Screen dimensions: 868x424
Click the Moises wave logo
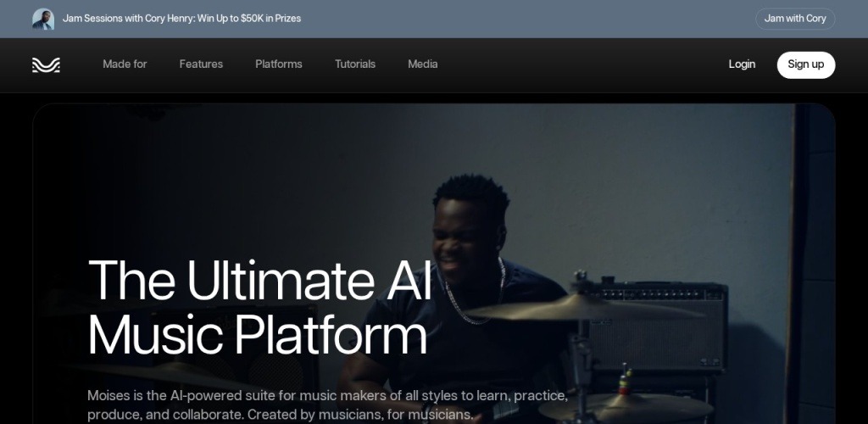[46, 65]
